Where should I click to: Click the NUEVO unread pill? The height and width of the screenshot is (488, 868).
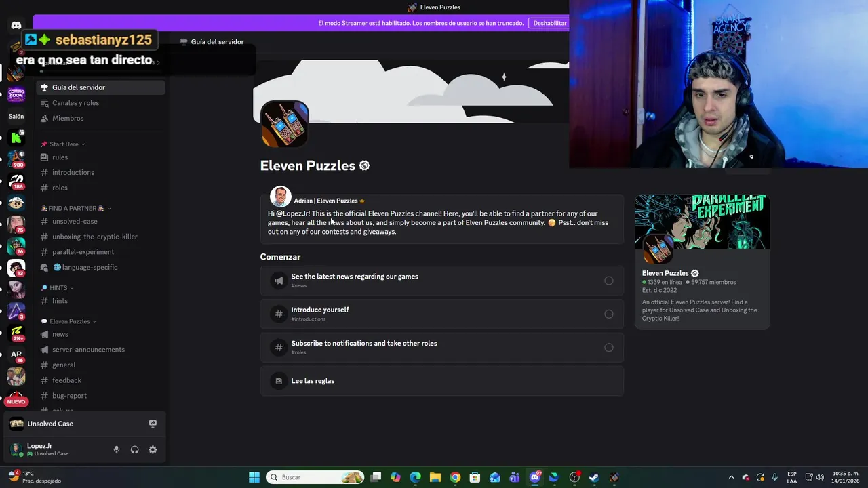tap(16, 402)
